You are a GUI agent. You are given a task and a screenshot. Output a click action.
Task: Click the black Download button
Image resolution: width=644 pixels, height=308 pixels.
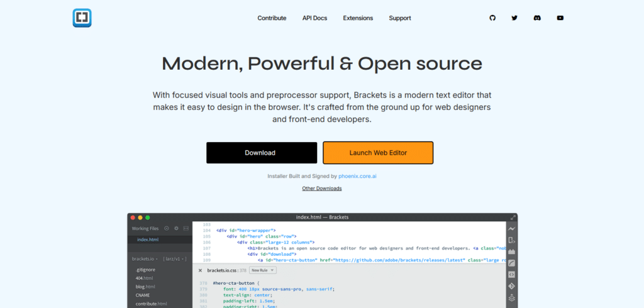coord(262,153)
